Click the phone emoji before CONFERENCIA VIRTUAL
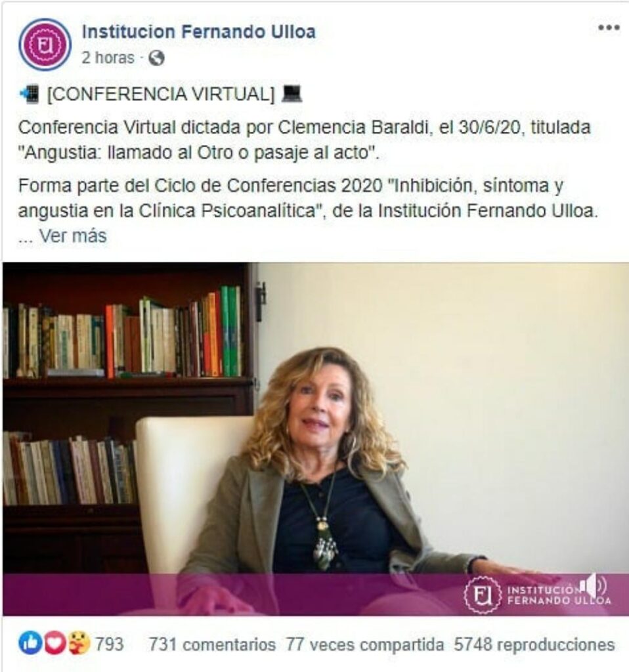 [x=29, y=94]
